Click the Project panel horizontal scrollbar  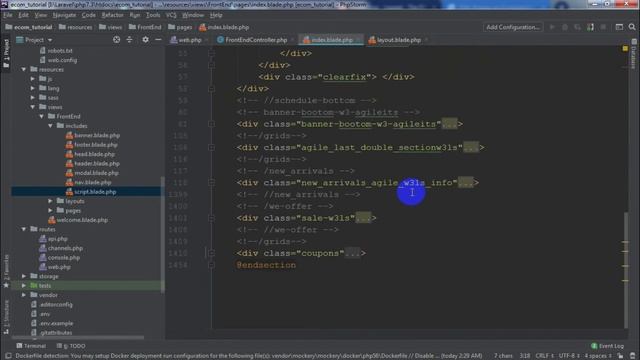coord(78,338)
